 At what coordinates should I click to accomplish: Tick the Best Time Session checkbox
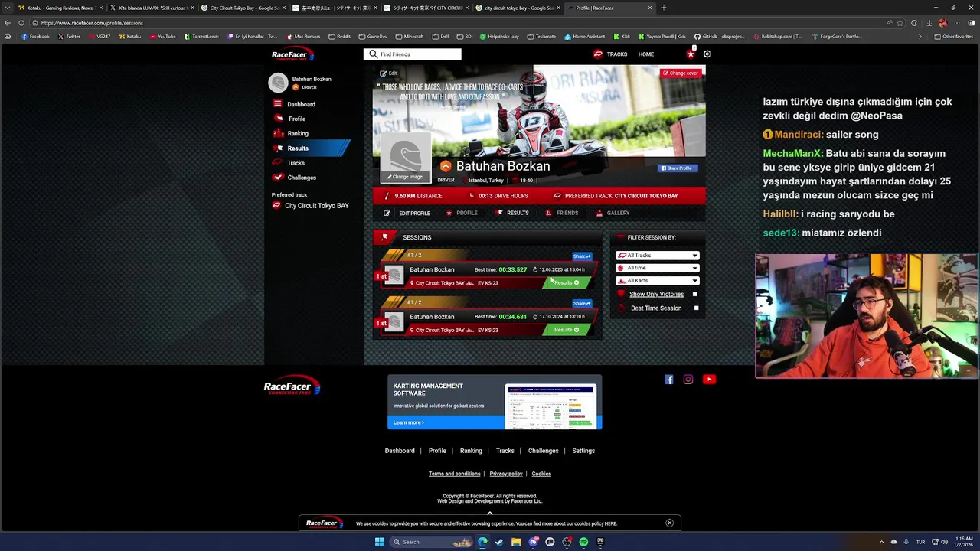(696, 308)
